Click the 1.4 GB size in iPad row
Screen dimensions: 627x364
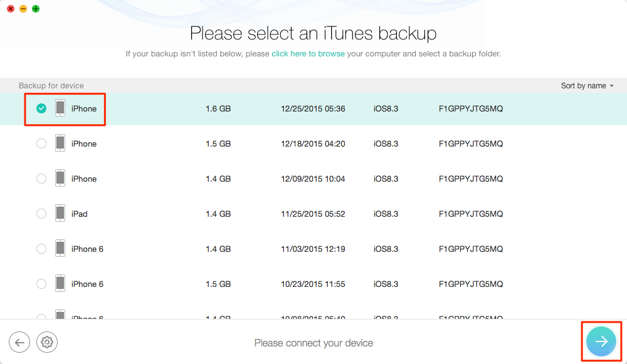(218, 214)
